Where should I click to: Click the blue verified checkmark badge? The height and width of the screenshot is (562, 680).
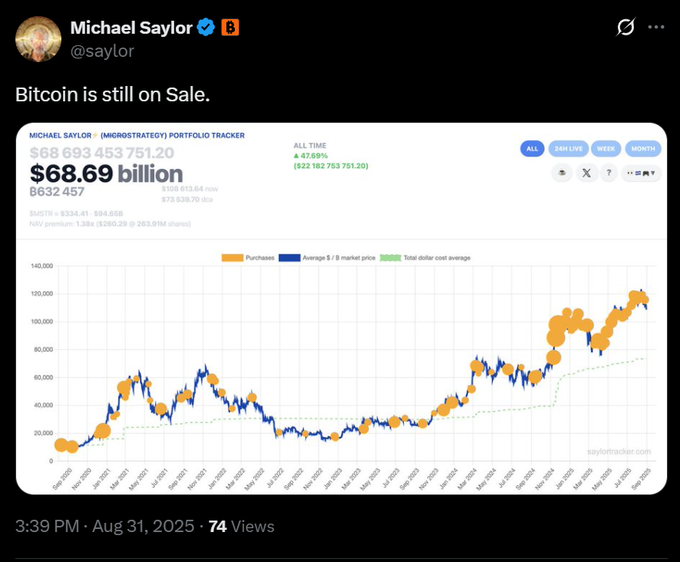pyautogui.click(x=206, y=28)
